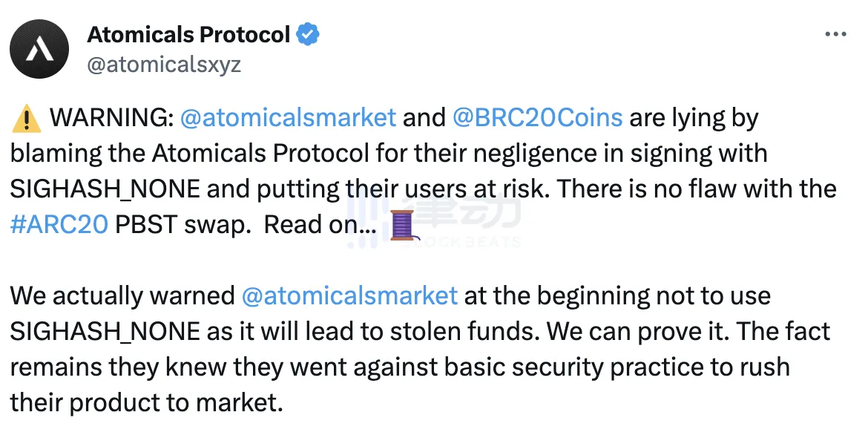
Task: Click the yellow warning emoji icon
Action: 26,118
